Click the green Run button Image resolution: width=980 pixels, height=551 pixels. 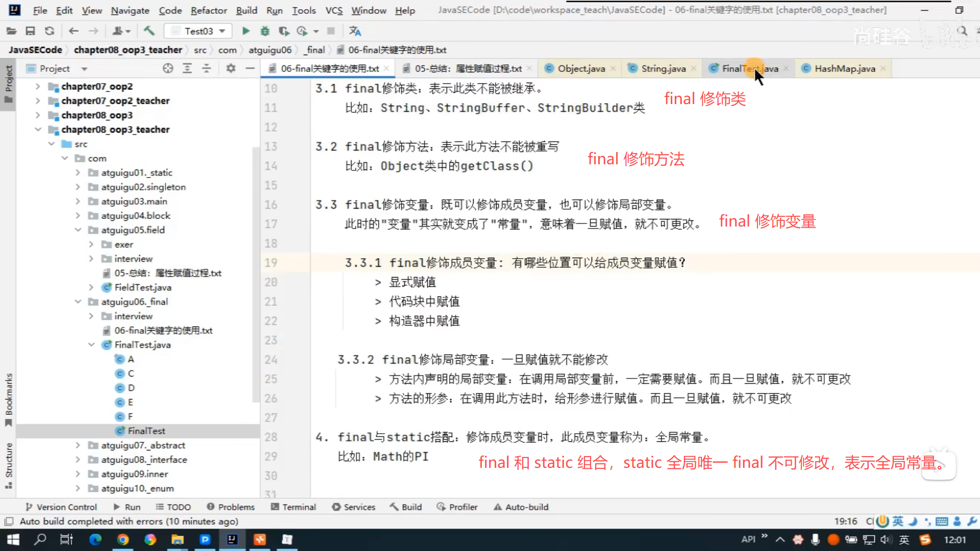pyautogui.click(x=246, y=31)
